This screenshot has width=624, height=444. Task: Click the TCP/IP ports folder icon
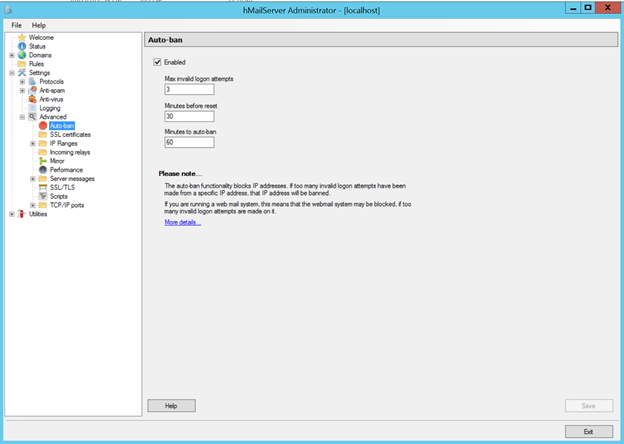(43, 205)
